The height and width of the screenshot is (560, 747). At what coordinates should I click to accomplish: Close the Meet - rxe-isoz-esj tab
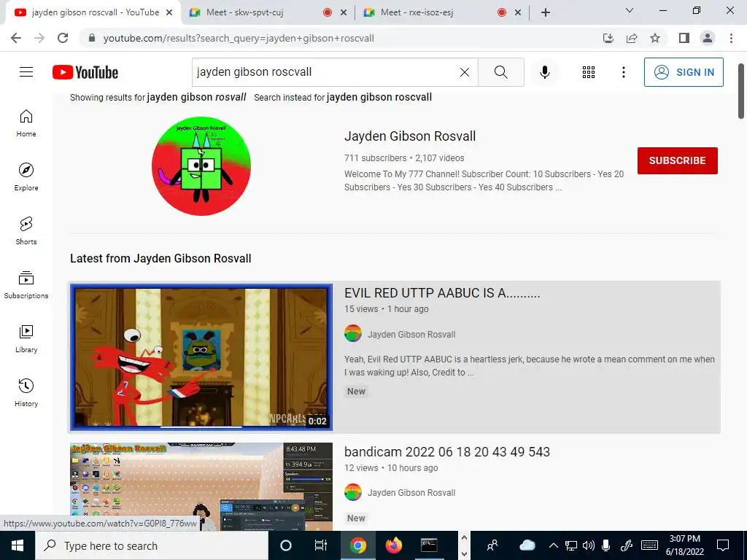(518, 13)
